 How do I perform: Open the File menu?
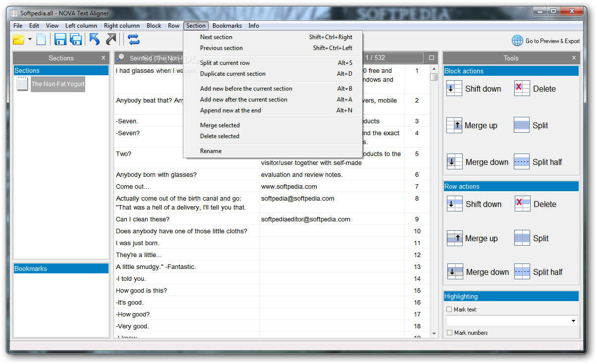pos(18,26)
